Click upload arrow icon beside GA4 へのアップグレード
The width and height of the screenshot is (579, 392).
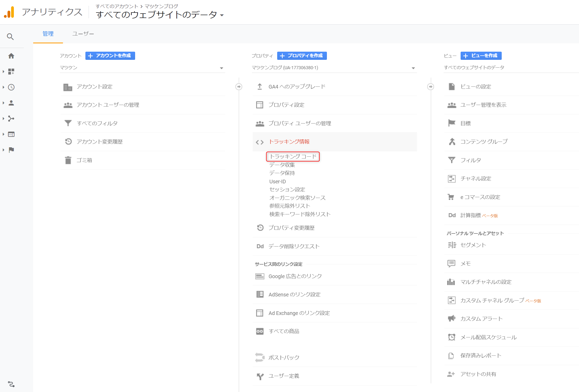tap(260, 86)
